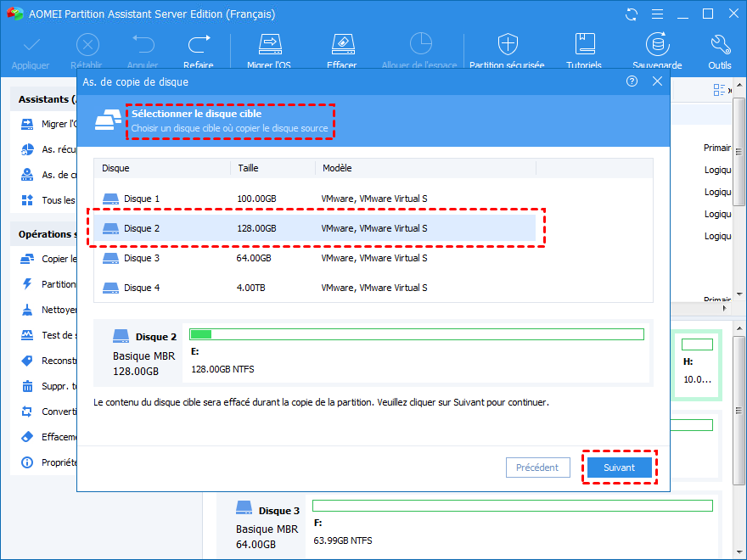Image resolution: width=747 pixels, height=560 pixels.
Task: Select the Suppr. toutes partitions operation
Action: (x=48, y=386)
